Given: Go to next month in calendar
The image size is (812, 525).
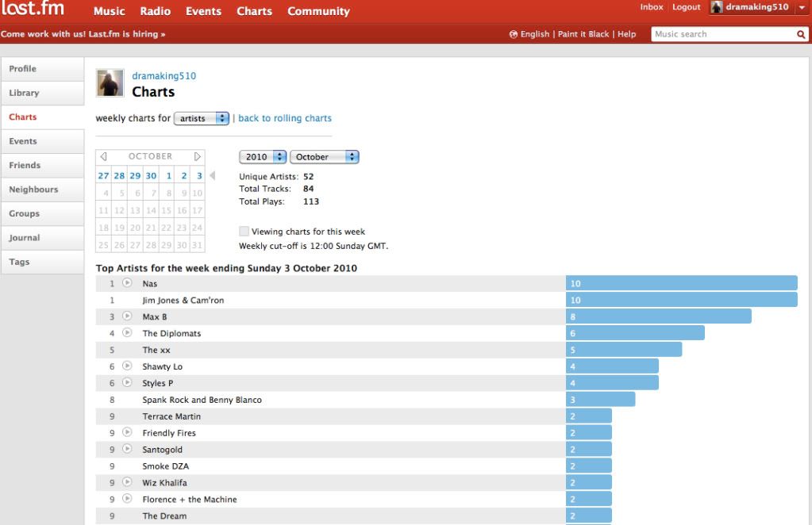Looking at the screenshot, I should 198,156.
